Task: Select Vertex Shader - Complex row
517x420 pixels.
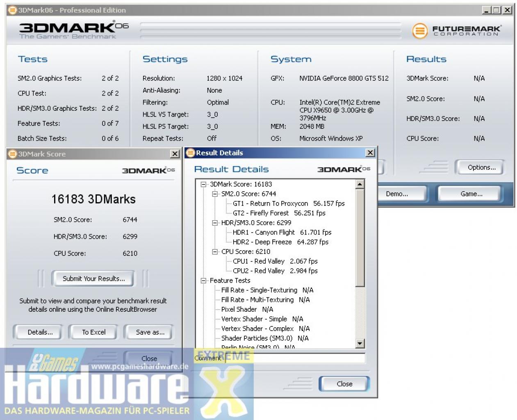Action: (266, 329)
